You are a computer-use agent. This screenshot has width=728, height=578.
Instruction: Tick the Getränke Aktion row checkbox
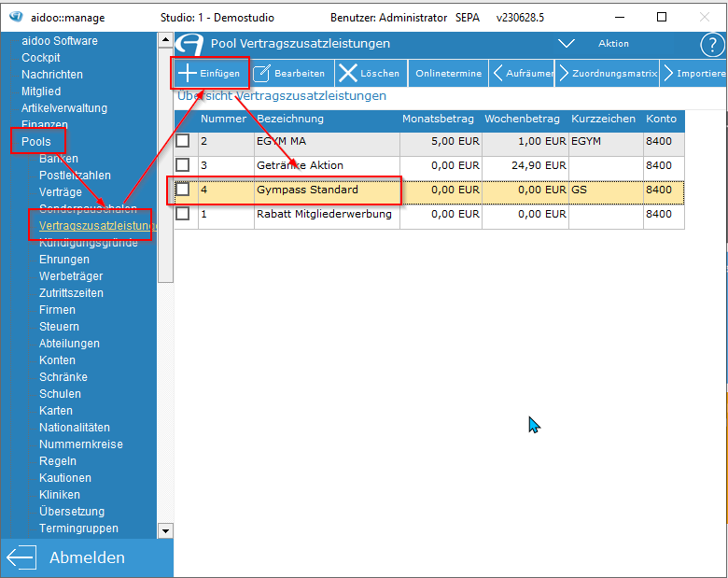183,165
